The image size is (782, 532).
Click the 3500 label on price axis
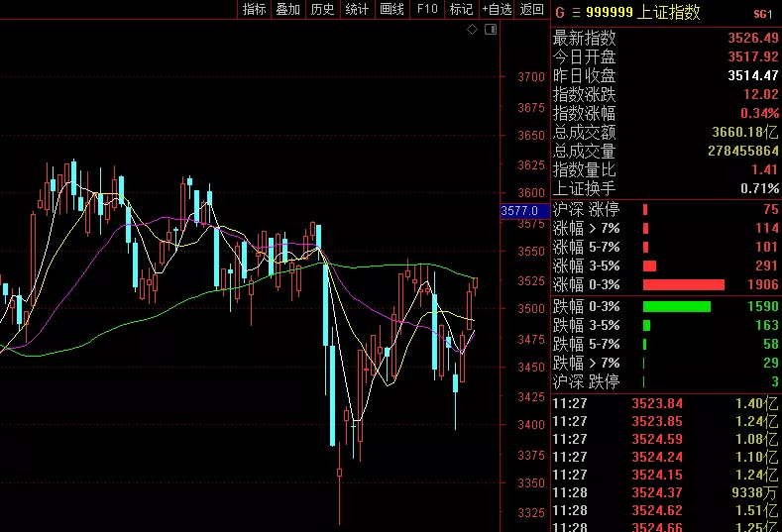531,309
